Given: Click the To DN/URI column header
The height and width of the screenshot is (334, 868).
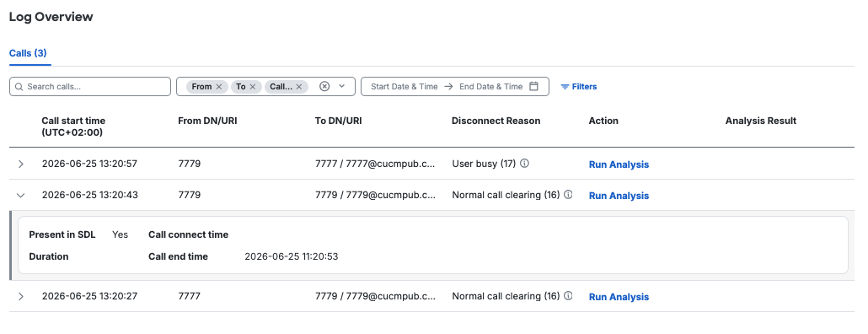Looking at the screenshot, I should click(338, 121).
